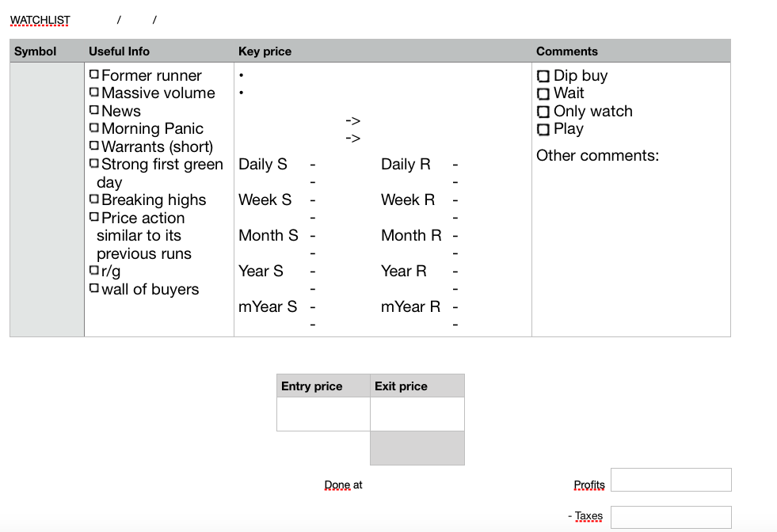
Task: Select the Dip buy checkbox
Action: pyautogui.click(x=543, y=76)
